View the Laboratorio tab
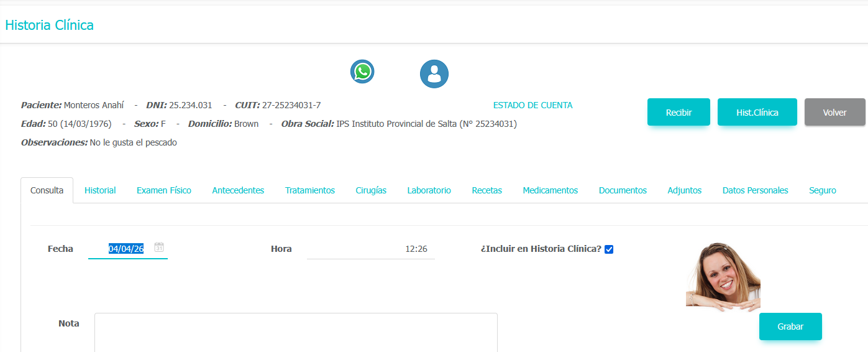Image resolution: width=868 pixels, height=352 pixels. click(x=429, y=190)
